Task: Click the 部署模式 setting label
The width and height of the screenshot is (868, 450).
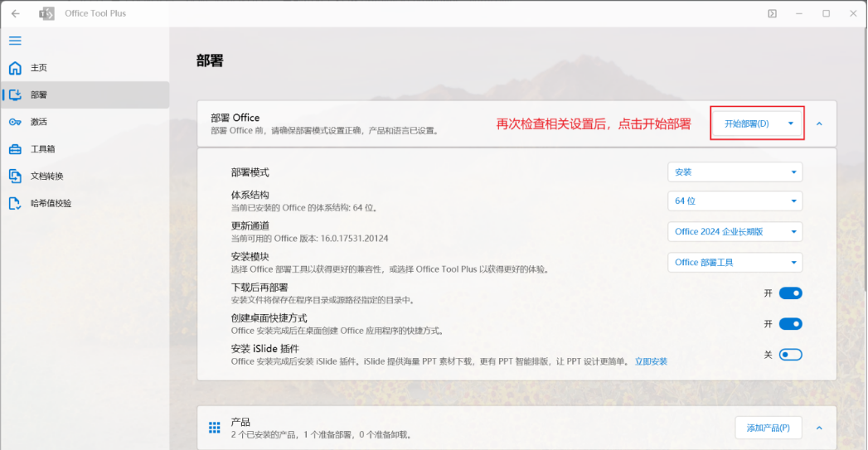Action: [250, 172]
